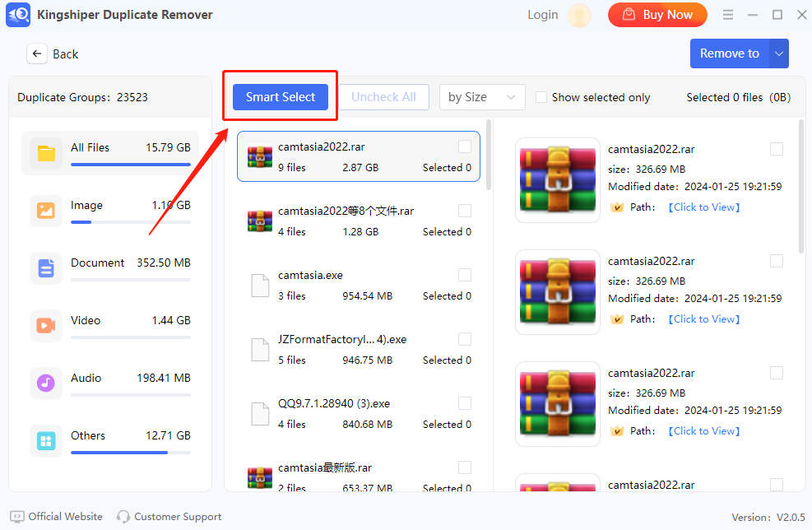Click the back arrow icon

click(x=37, y=53)
